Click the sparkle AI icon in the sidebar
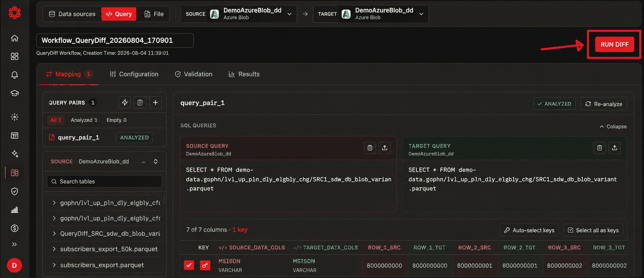The image size is (644, 278). [15, 154]
